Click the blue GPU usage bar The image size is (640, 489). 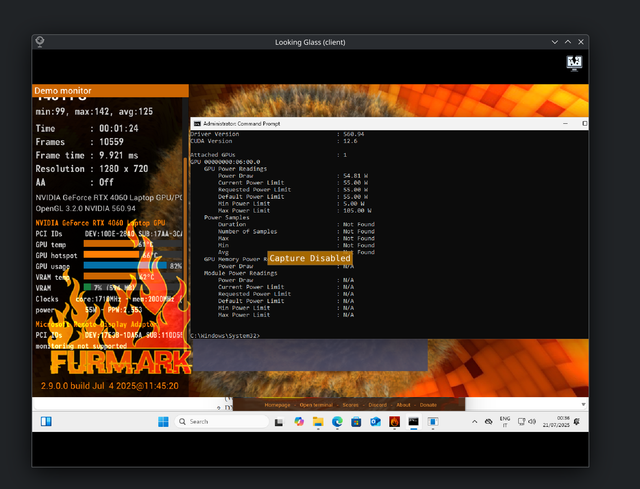[x=125, y=266]
